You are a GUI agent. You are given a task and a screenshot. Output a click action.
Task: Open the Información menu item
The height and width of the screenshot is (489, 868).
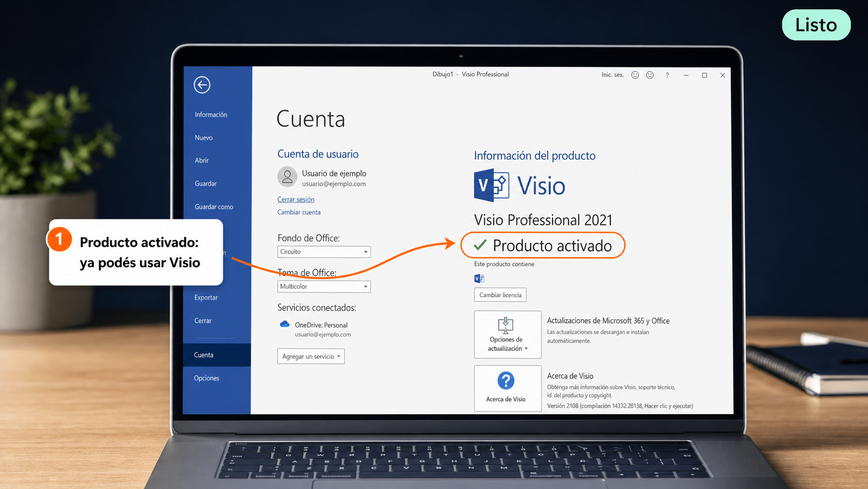(x=211, y=115)
